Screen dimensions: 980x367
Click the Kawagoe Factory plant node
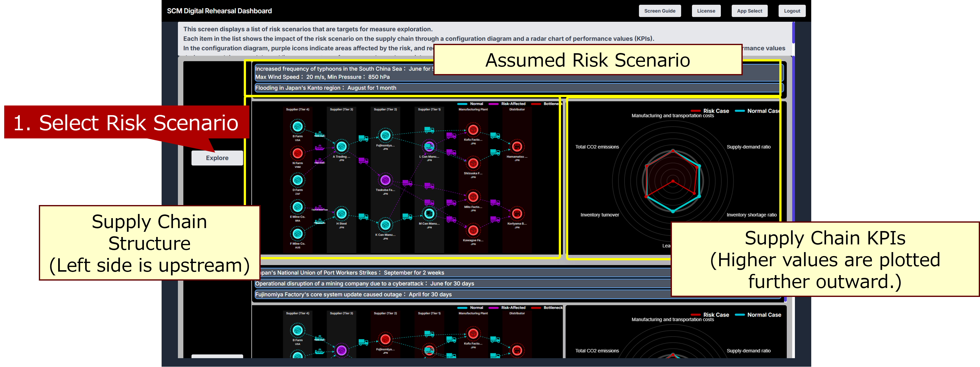tap(473, 230)
